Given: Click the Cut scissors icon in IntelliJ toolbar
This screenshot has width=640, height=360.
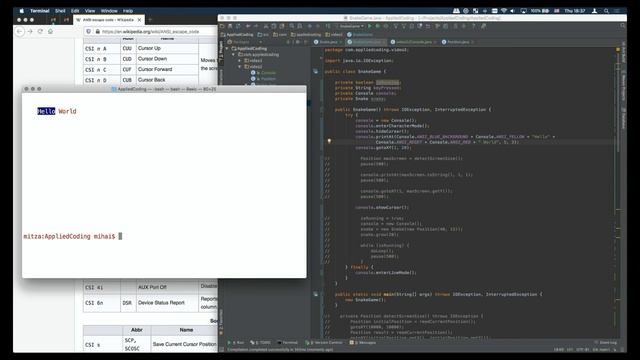Looking at the screenshot, I should (266, 26).
